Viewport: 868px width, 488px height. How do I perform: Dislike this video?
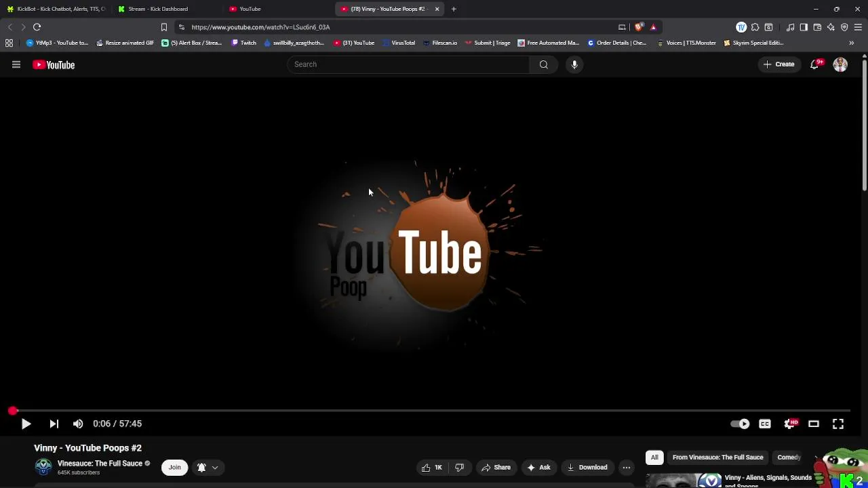click(x=460, y=467)
